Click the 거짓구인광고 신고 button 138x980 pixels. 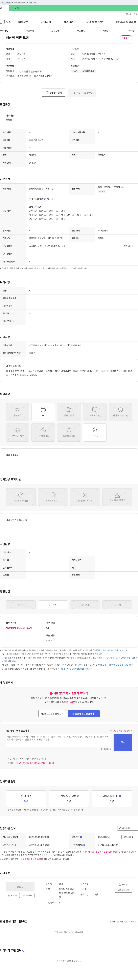click(127, 828)
